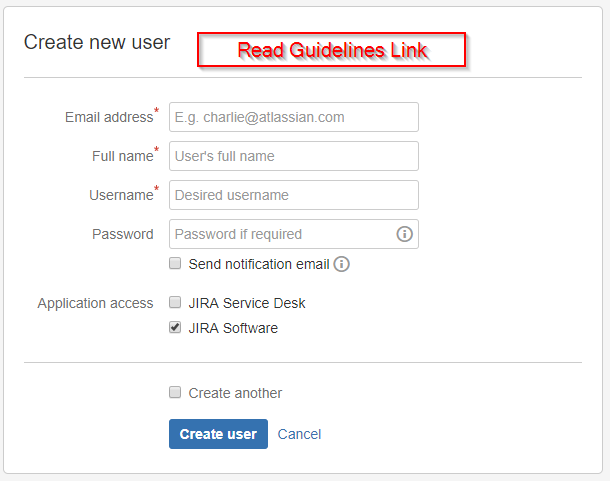Viewport: 610px width, 481px height.
Task: Click the Username label text
Action: pyautogui.click(x=121, y=195)
